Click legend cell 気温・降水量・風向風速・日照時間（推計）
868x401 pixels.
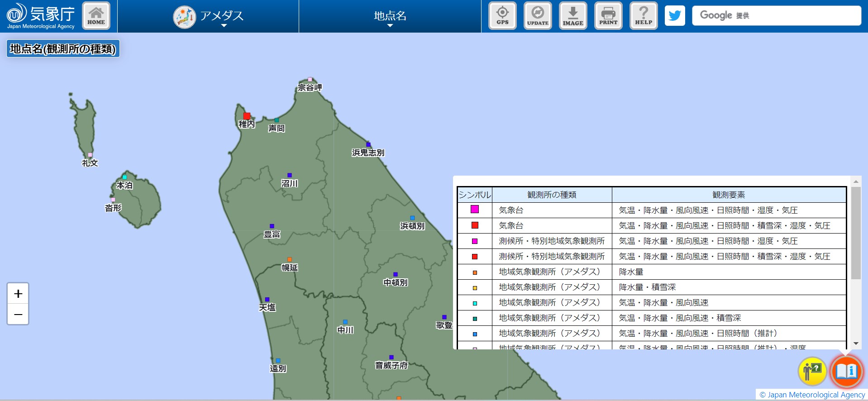[729, 333]
